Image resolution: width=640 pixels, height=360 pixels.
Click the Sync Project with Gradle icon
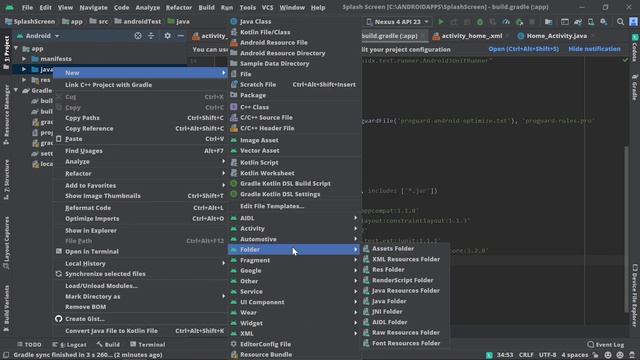578,22
